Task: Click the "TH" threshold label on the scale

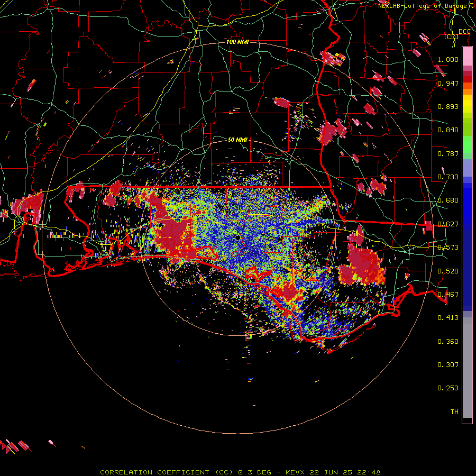Action: [x=454, y=412]
